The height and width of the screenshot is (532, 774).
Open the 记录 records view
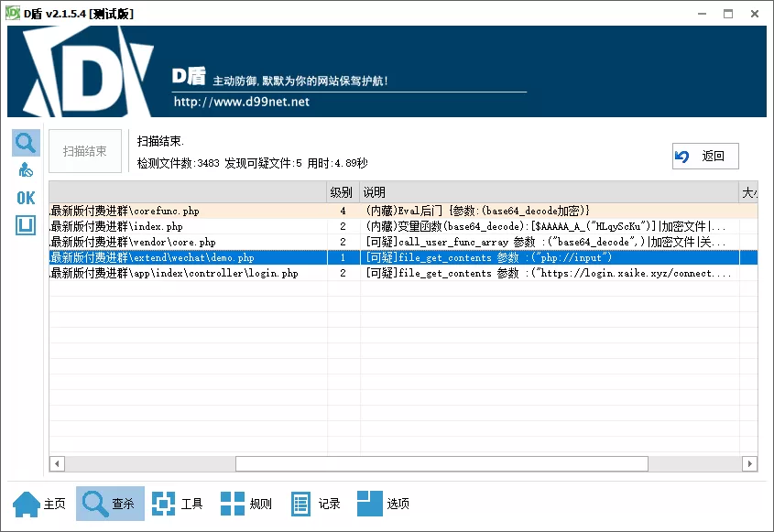pyautogui.click(x=316, y=503)
